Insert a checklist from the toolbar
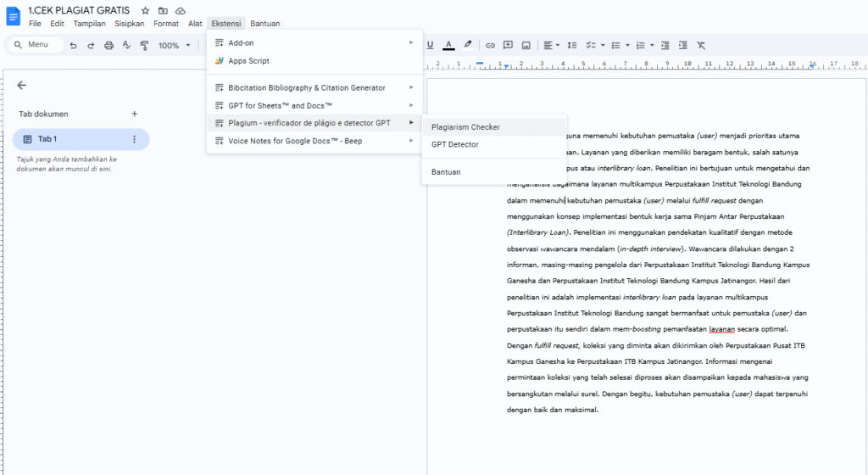Image resolution: width=868 pixels, height=475 pixels. [x=591, y=46]
